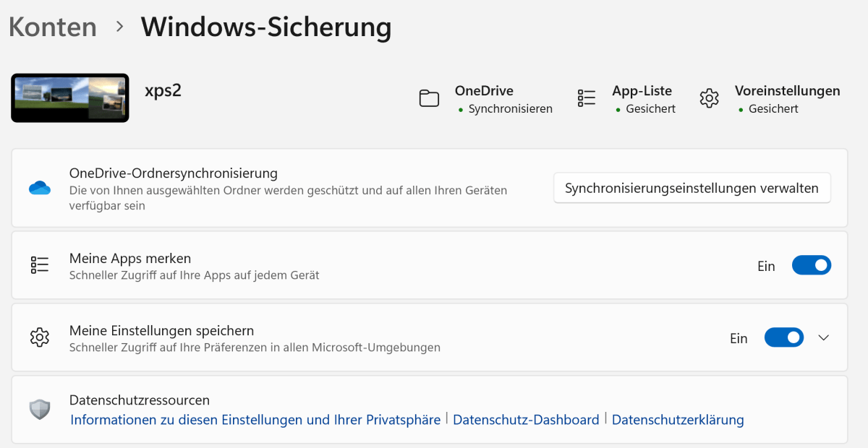Click the OneDrive-Ordnersynchronisierung heading
This screenshot has height=448, width=868.
pyautogui.click(x=174, y=173)
